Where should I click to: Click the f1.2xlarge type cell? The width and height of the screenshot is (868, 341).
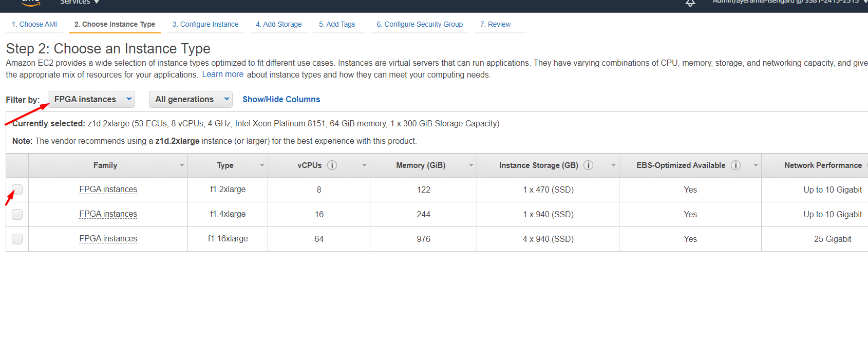228,190
